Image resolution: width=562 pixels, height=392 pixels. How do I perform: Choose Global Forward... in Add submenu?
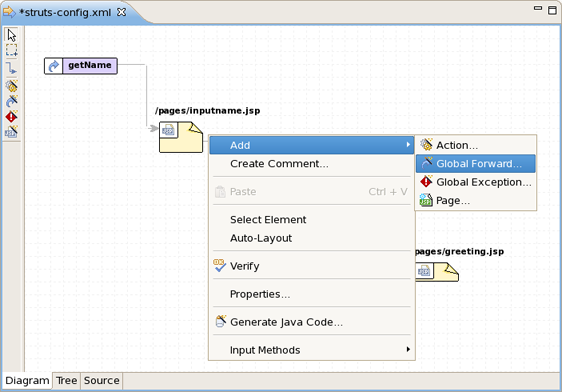476,164
